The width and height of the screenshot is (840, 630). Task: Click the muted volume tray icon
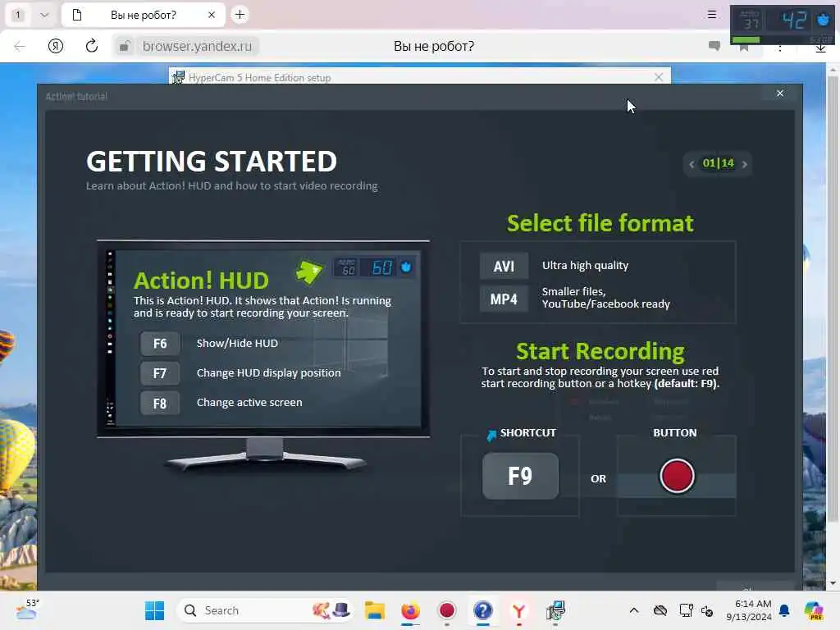(707, 610)
